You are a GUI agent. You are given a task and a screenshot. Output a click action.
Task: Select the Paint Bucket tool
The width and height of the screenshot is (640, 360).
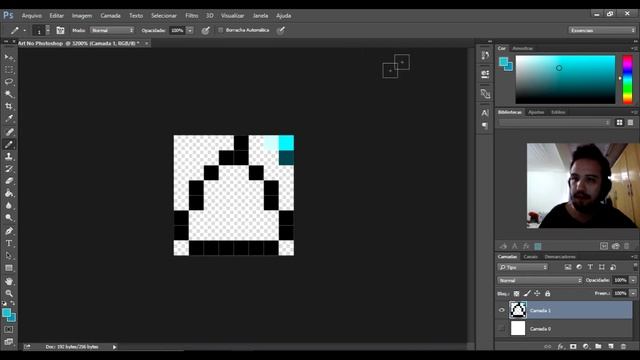(9, 193)
